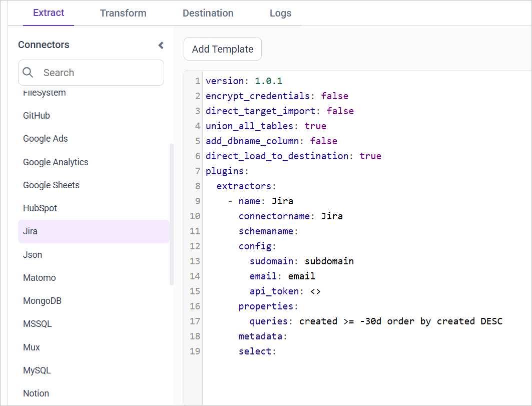Open the Destination tab
The width and height of the screenshot is (532, 406).
click(x=208, y=13)
